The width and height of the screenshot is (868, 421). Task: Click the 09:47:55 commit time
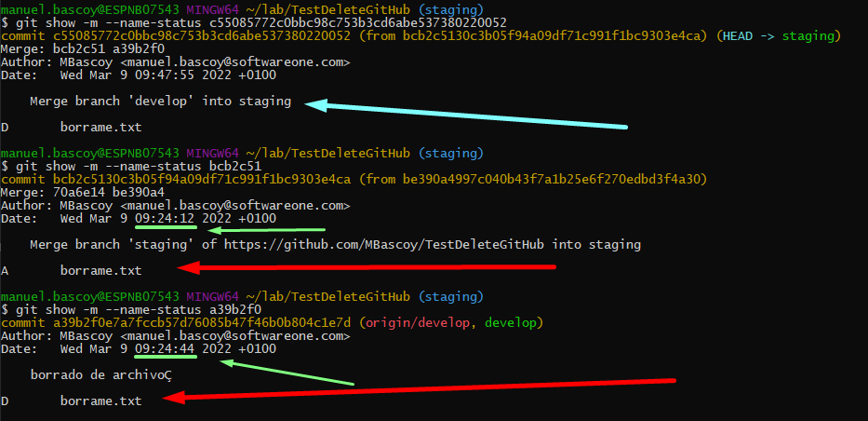(x=166, y=75)
